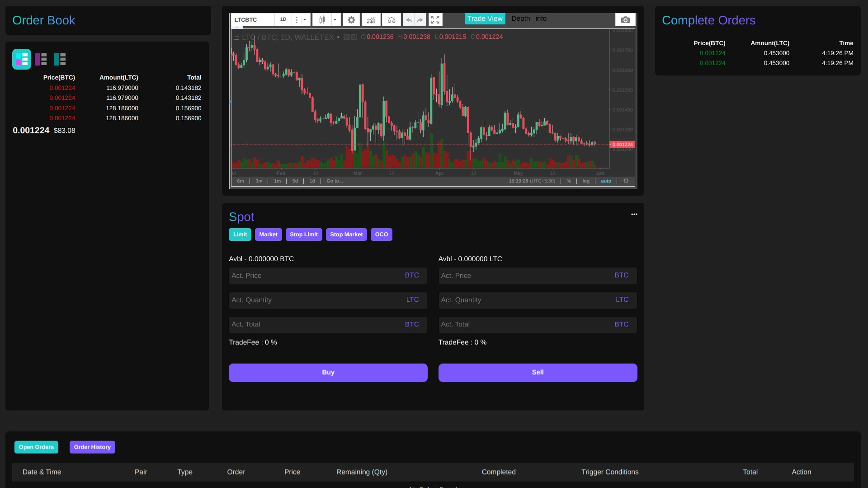Open the chart indicators panel
The height and width of the screenshot is (488, 868).
click(371, 19)
